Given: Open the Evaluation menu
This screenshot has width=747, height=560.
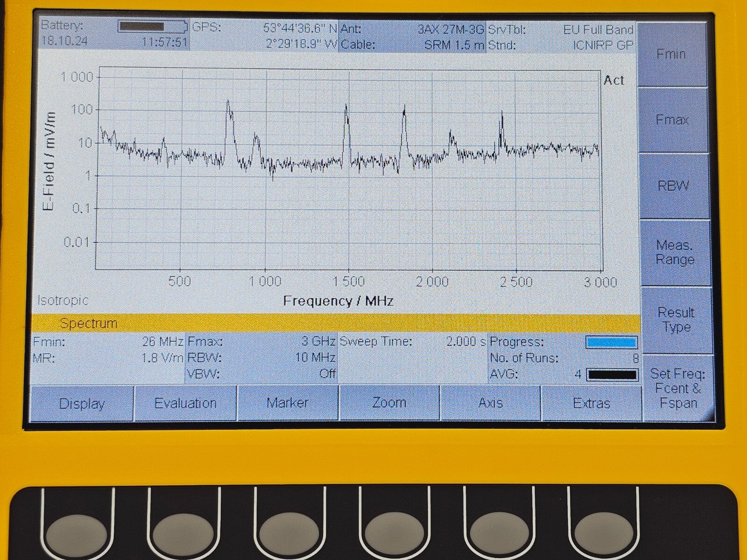Looking at the screenshot, I should pos(185,403).
